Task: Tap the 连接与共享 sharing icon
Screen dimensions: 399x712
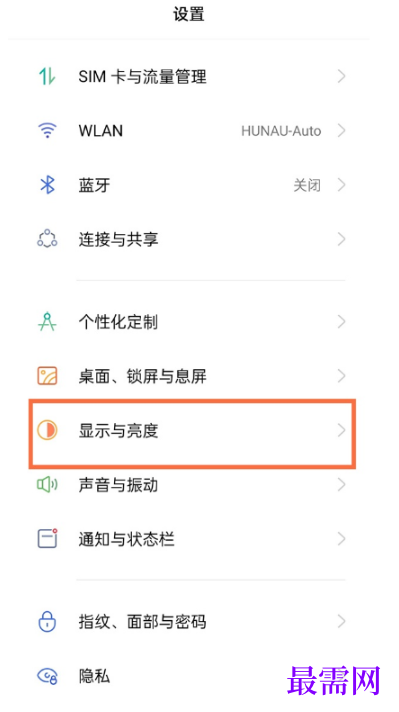Action: (x=47, y=239)
